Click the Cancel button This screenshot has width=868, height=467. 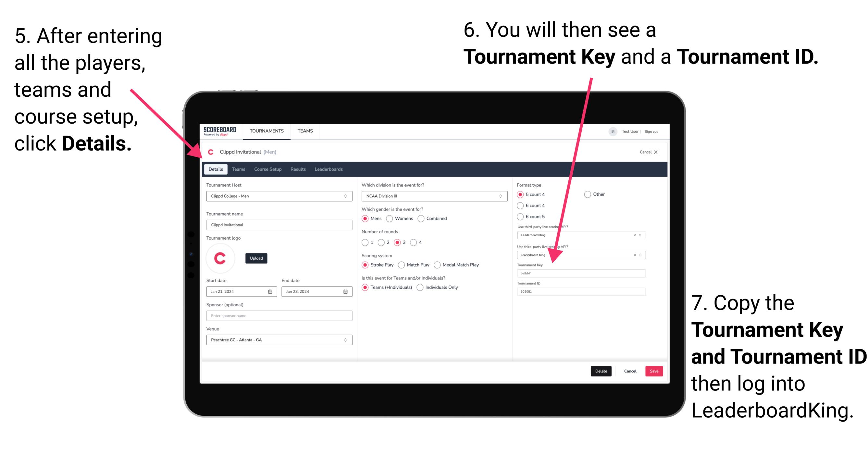[x=630, y=371]
